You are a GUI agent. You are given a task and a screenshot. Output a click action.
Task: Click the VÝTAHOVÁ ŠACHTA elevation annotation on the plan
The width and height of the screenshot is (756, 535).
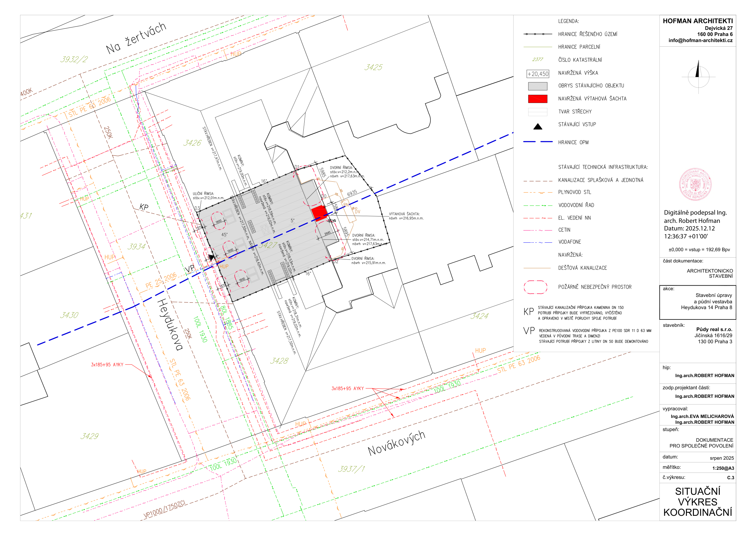(x=406, y=216)
